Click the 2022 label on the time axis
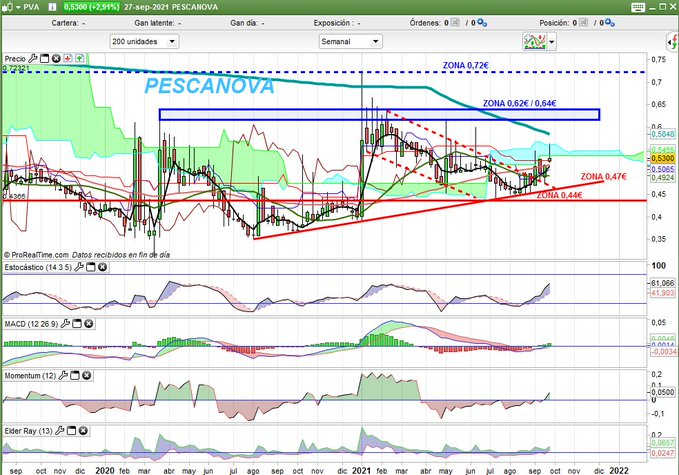The width and height of the screenshot is (679, 475). pos(618,470)
